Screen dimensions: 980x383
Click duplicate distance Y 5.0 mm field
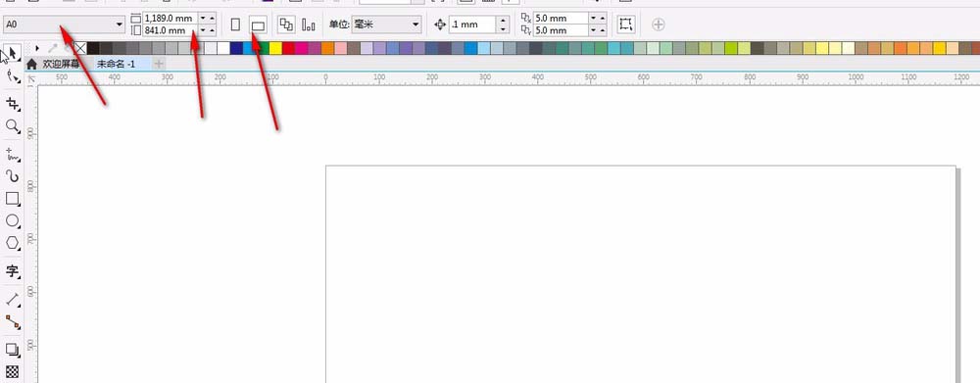click(560, 30)
